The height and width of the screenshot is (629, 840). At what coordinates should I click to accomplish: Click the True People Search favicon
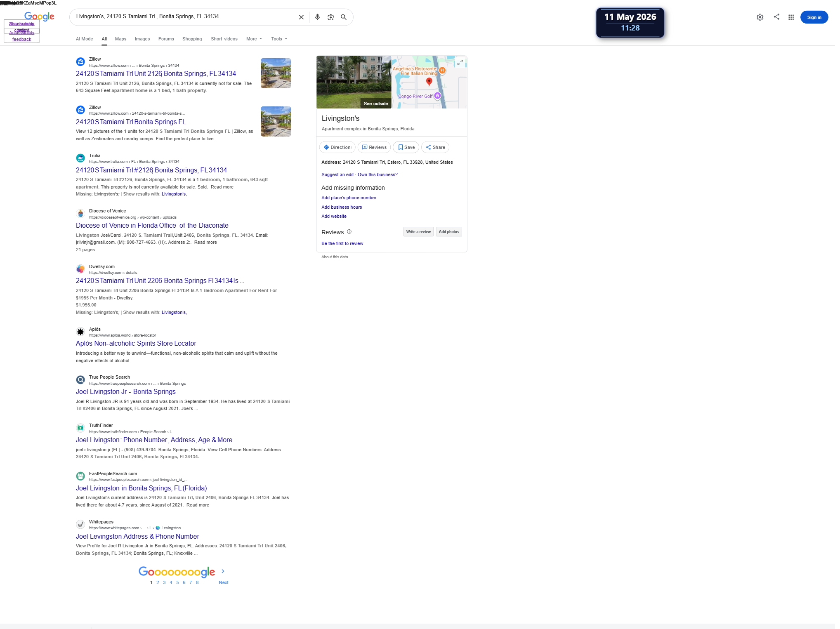(x=80, y=380)
